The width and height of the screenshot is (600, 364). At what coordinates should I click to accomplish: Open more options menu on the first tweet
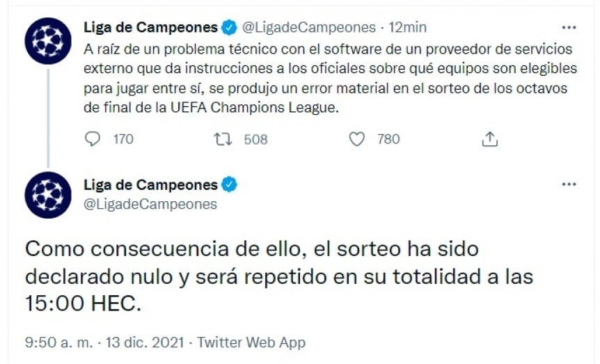tap(569, 27)
